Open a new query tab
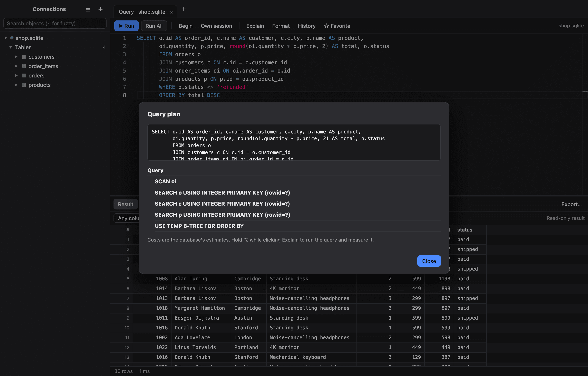 click(x=184, y=9)
